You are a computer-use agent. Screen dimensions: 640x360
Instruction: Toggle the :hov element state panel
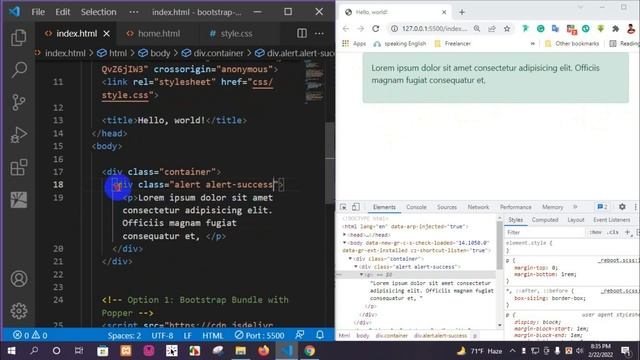(596, 232)
